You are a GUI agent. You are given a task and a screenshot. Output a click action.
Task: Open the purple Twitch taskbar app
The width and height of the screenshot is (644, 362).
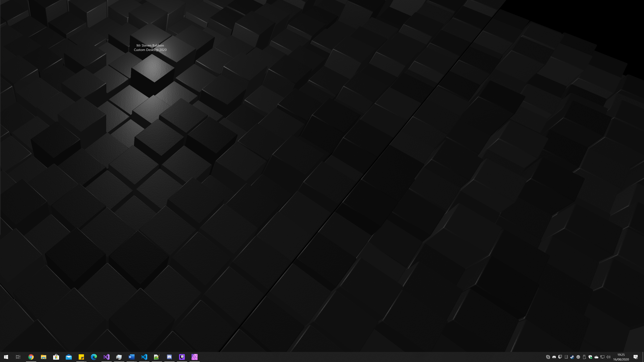coord(182,357)
